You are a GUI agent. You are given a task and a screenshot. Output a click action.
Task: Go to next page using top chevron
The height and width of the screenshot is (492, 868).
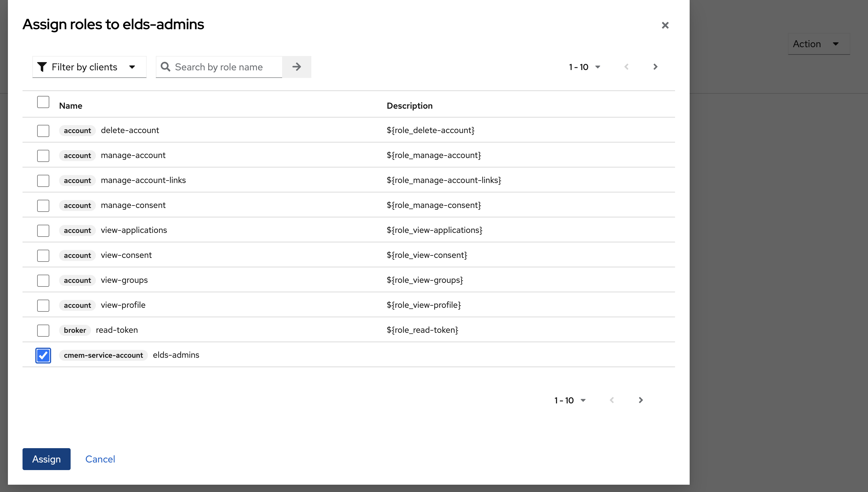[x=655, y=67]
